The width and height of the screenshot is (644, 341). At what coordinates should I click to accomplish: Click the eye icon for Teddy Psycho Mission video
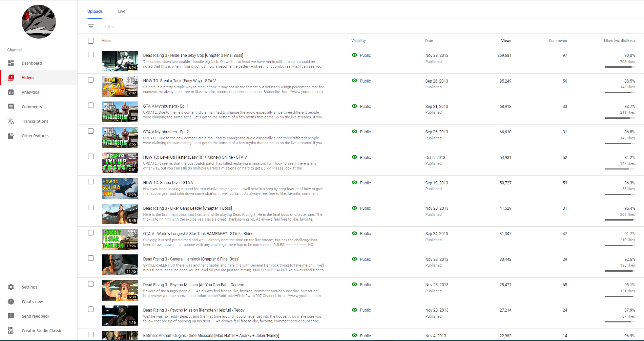click(354, 310)
